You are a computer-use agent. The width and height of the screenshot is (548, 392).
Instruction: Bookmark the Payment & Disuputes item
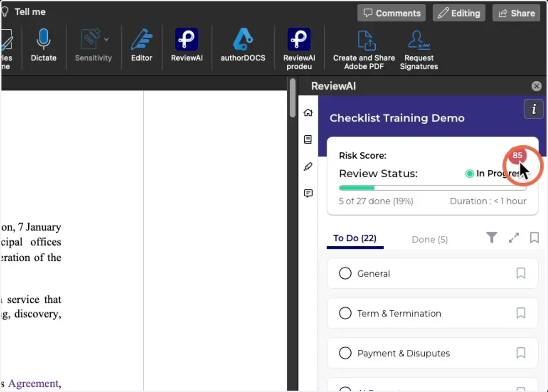pos(521,353)
